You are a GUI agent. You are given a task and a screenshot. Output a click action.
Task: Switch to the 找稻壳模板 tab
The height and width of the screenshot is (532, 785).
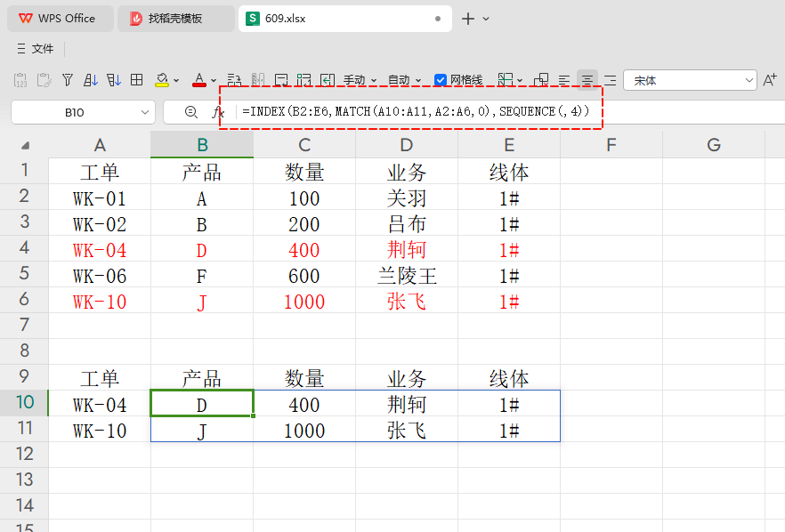(x=175, y=19)
